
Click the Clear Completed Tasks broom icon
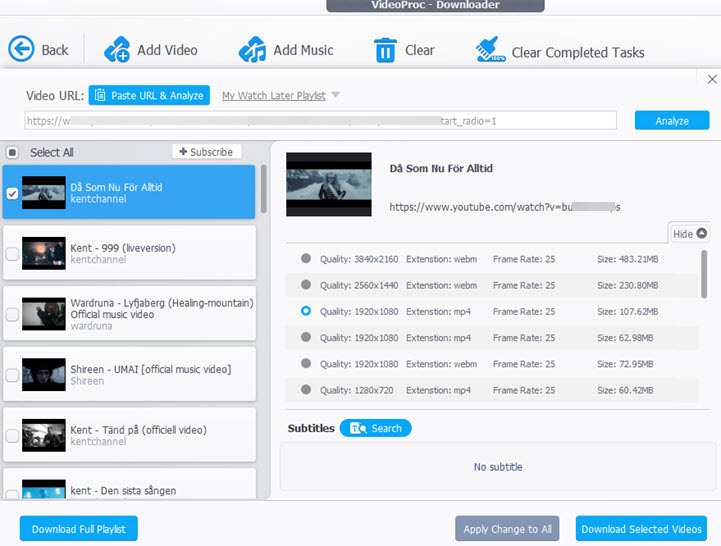coord(489,50)
